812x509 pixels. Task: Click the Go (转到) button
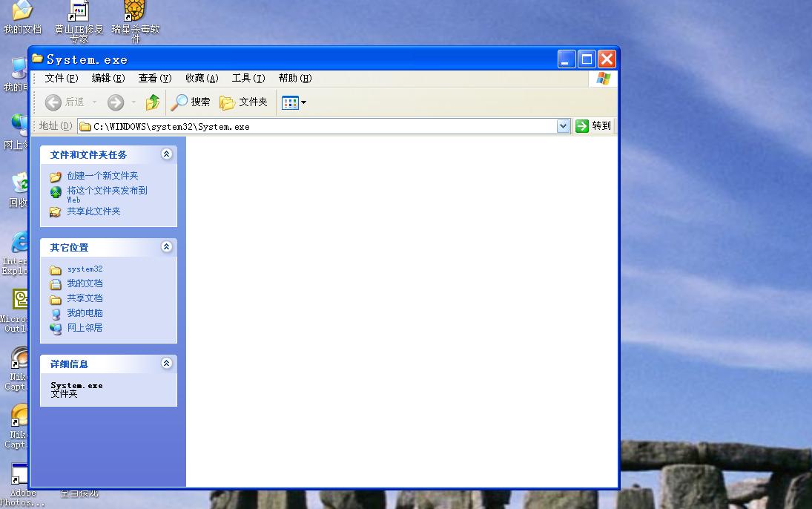593,126
